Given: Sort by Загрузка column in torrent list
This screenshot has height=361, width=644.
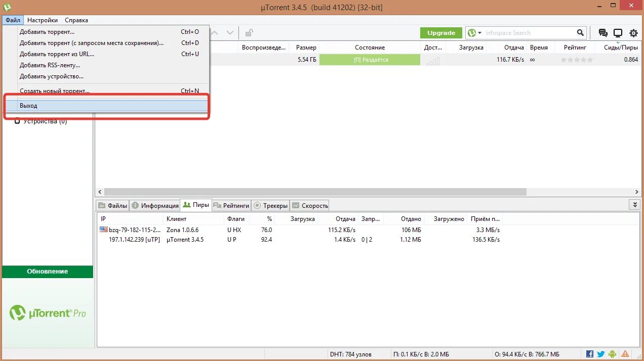Looking at the screenshot, I should click(x=471, y=48).
